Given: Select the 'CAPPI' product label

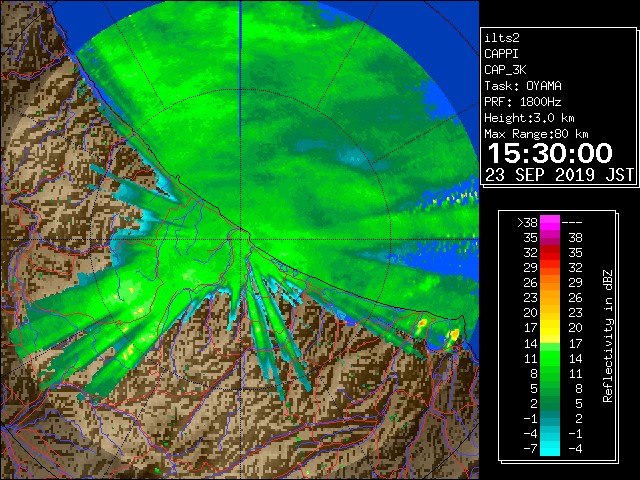Looking at the screenshot, I should tap(501, 54).
